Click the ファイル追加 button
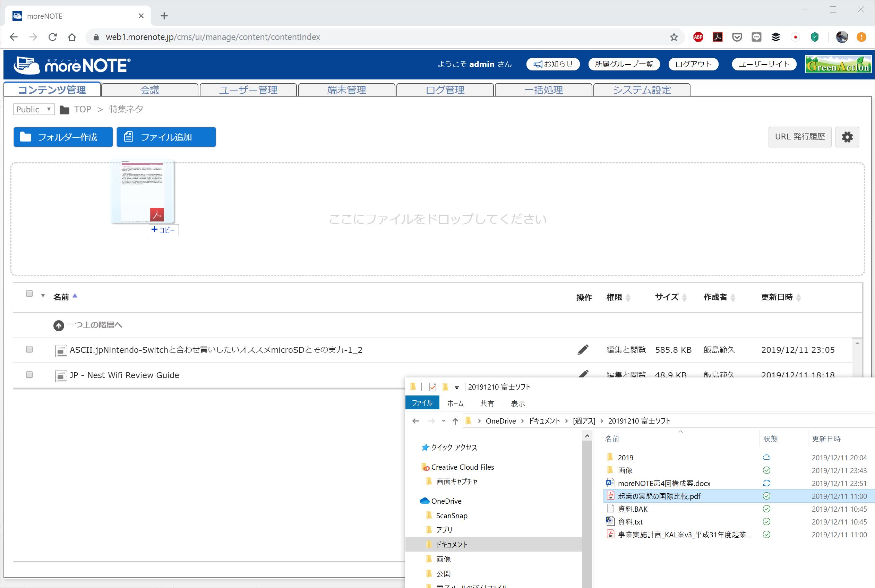The image size is (875, 588). pyautogui.click(x=166, y=137)
